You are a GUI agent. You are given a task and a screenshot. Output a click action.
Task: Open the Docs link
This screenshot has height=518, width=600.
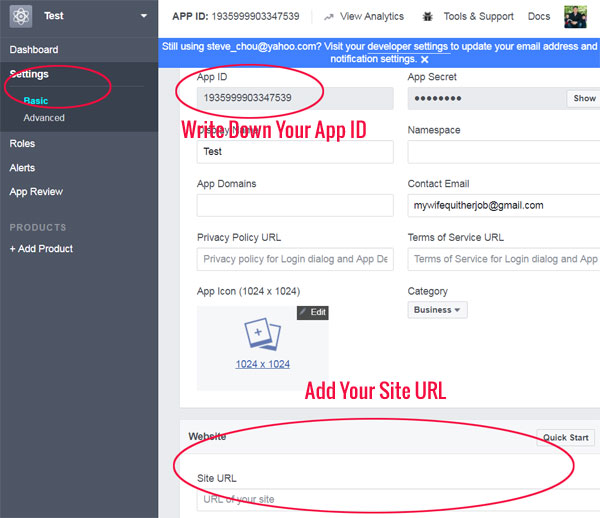tap(539, 16)
